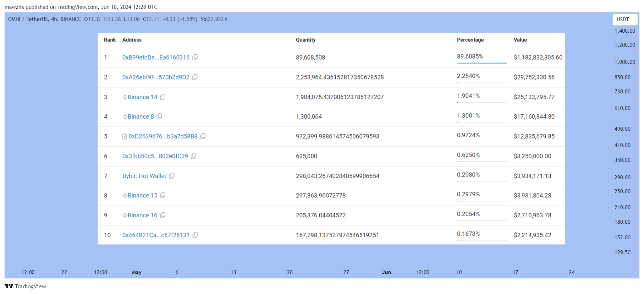Click the Jun label on time axis
The width and height of the screenshot is (644, 294).
[386, 272]
